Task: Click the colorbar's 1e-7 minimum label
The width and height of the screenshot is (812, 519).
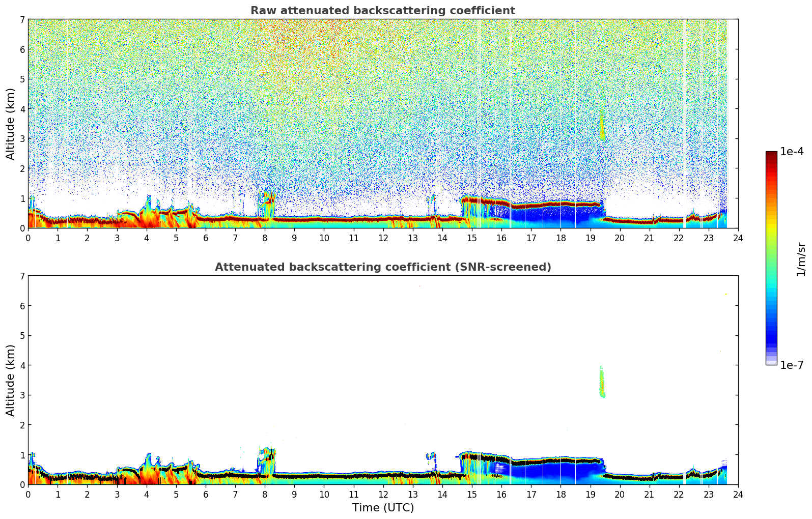Action: click(792, 365)
